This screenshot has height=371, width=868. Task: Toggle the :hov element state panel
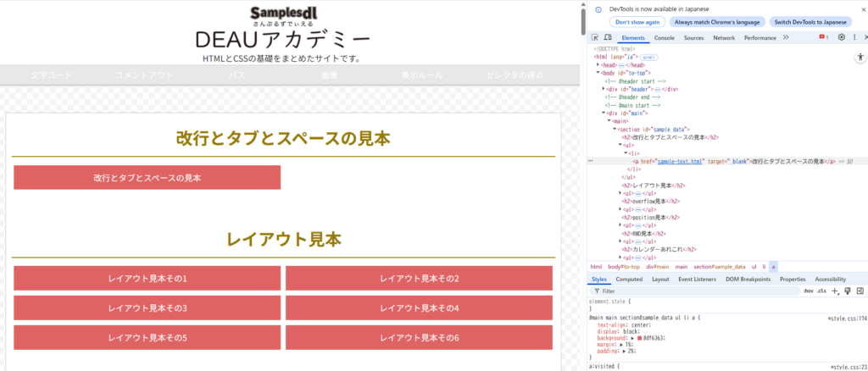pyautogui.click(x=808, y=291)
